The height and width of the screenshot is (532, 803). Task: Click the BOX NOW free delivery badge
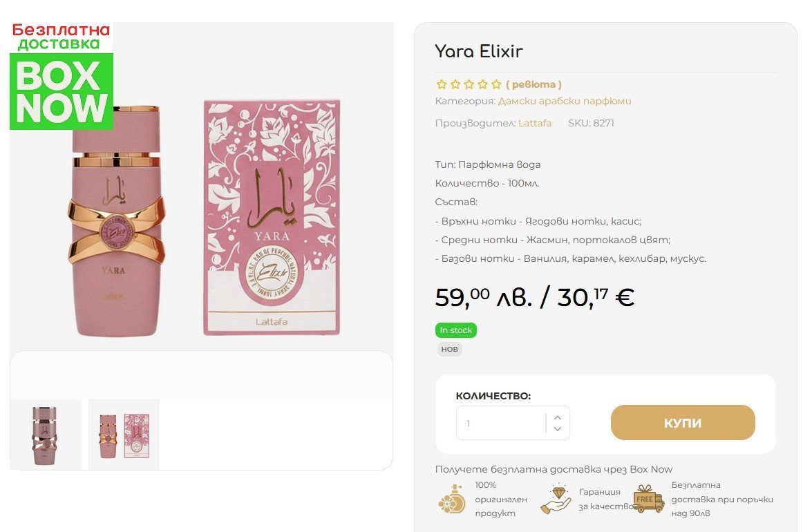pos(61,76)
